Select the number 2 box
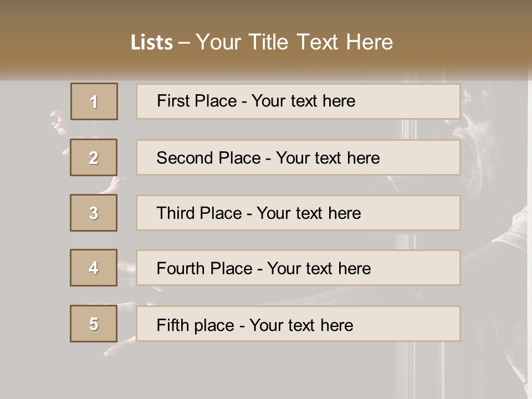The width and height of the screenshot is (532, 399). pos(94,157)
